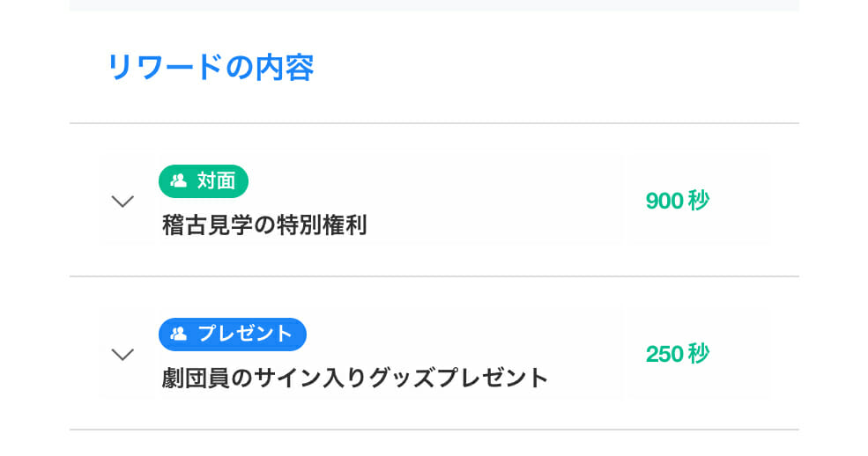Click the 秒 unit beside 250
The image size is (868, 456).
pos(699,355)
